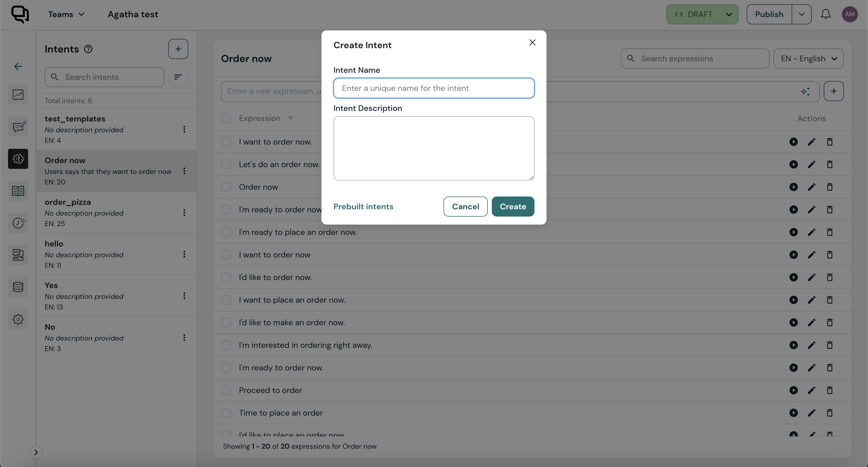Click the notifications bell icon
This screenshot has height=467, width=868.
(x=825, y=15)
